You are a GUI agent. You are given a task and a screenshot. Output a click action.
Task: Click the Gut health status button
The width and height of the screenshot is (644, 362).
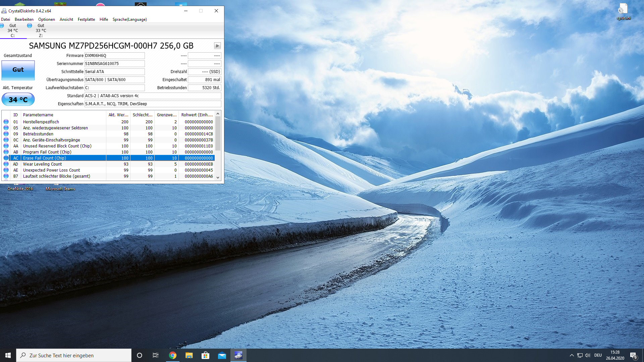pos(18,70)
